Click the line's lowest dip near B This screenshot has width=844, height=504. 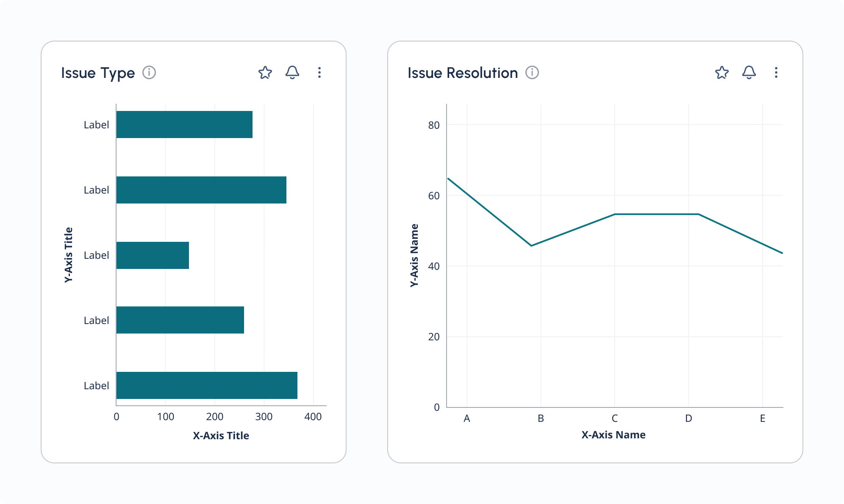531,246
